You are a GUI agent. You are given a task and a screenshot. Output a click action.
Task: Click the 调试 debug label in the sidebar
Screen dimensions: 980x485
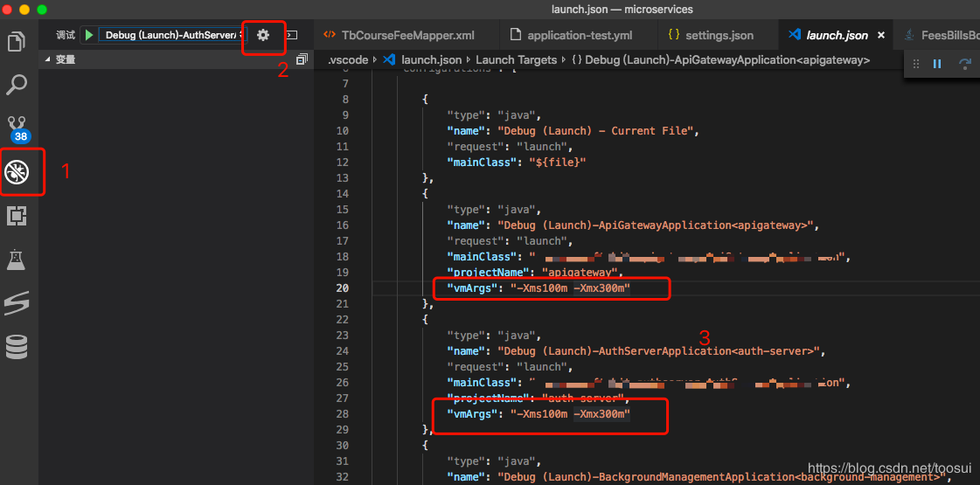click(x=65, y=36)
